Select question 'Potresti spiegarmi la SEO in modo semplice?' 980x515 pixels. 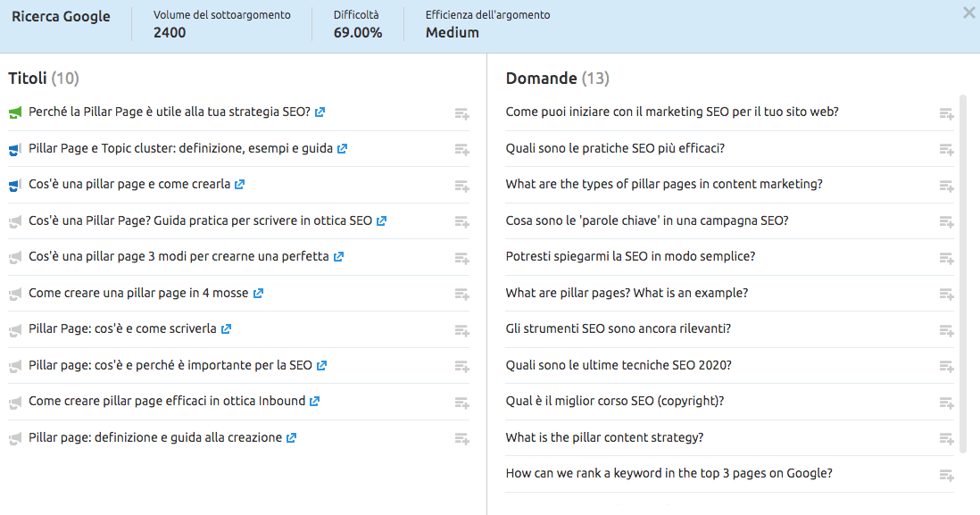point(630,256)
